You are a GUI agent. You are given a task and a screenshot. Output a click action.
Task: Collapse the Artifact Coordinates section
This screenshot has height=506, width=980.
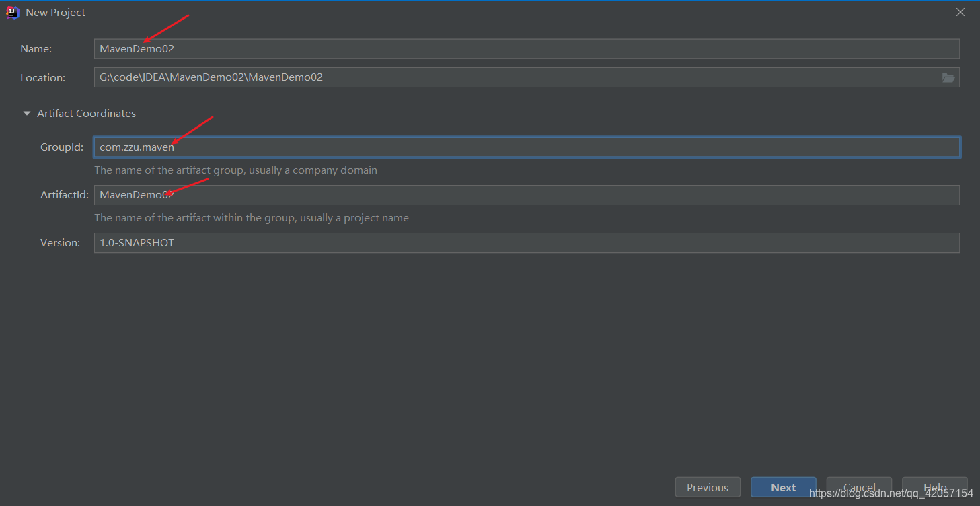click(x=27, y=114)
